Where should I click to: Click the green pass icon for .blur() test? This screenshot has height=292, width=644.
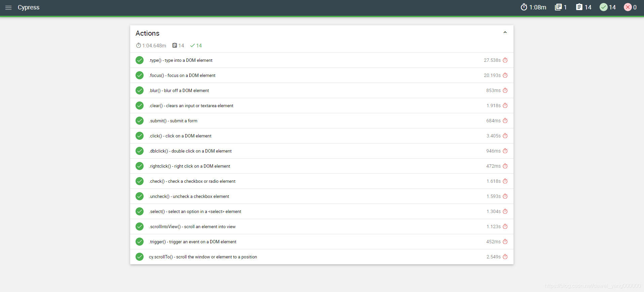[140, 90]
